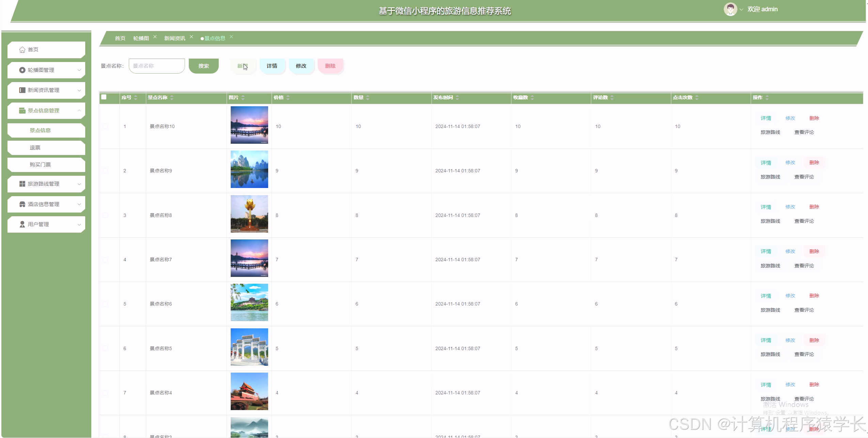Click the 轮播图管理 carousel icon
This screenshot has height=438, width=868.
(22, 70)
